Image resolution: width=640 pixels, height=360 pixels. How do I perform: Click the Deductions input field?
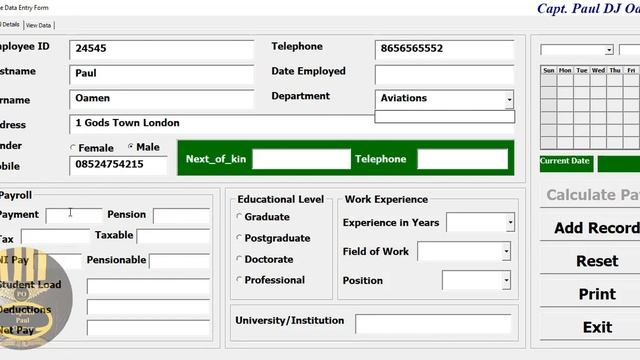[149, 307]
